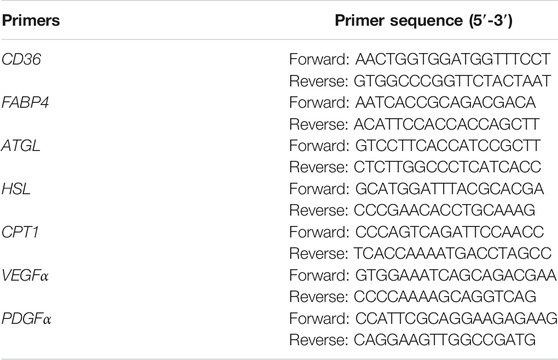Click ATGL forward sequence GTCCTTCACCATCCGCTT
The image size is (558, 360).
[448, 145]
